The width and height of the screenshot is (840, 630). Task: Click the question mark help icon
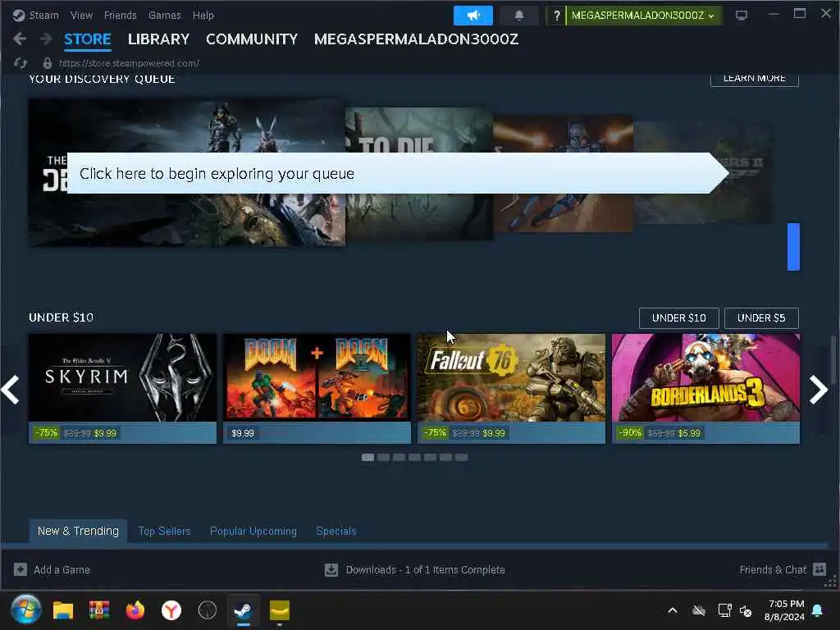tap(557, 16)
